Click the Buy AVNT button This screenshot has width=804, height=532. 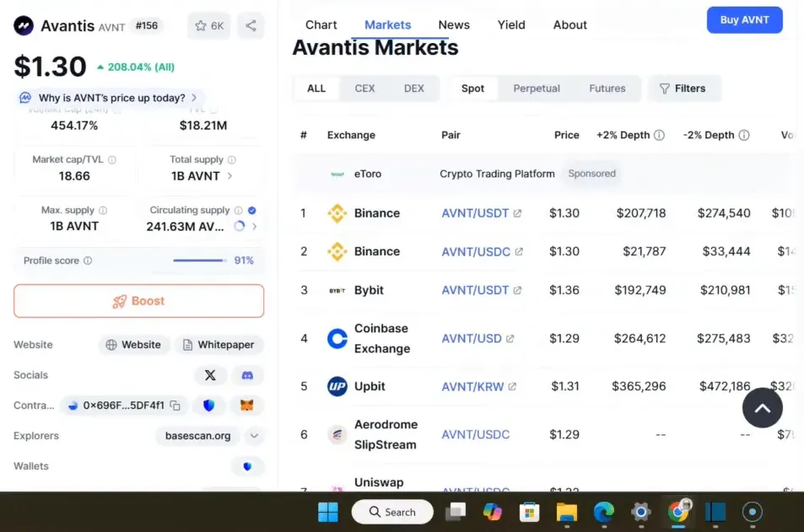point(744,20)
